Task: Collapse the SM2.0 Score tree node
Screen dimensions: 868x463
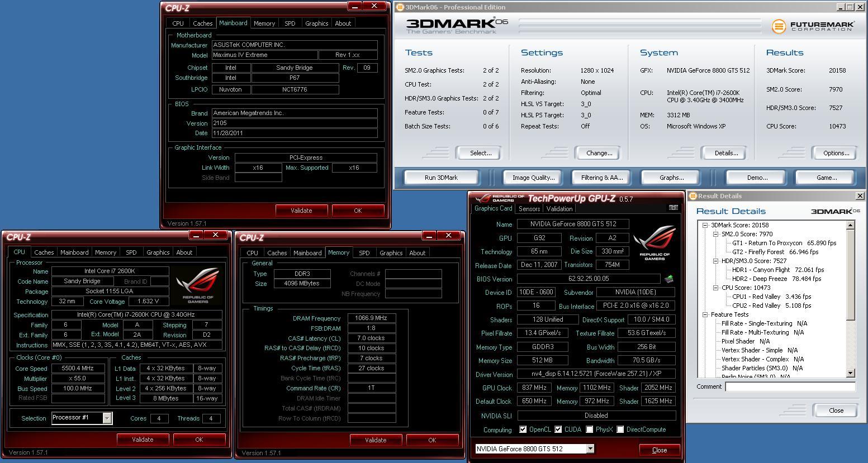Action: pos(715,234)
